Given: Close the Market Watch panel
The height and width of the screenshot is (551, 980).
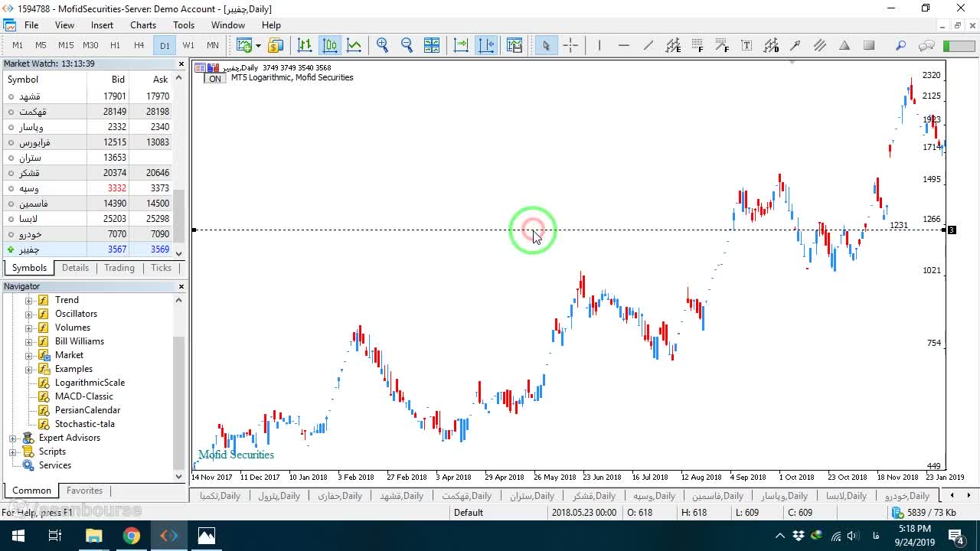Looking at the screenshot, I should [181, 64].
